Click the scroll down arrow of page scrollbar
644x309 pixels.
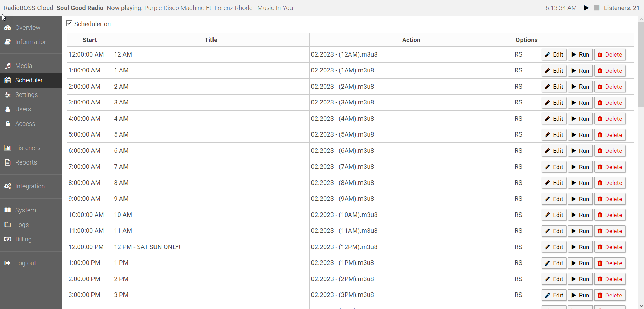(641, 306)
